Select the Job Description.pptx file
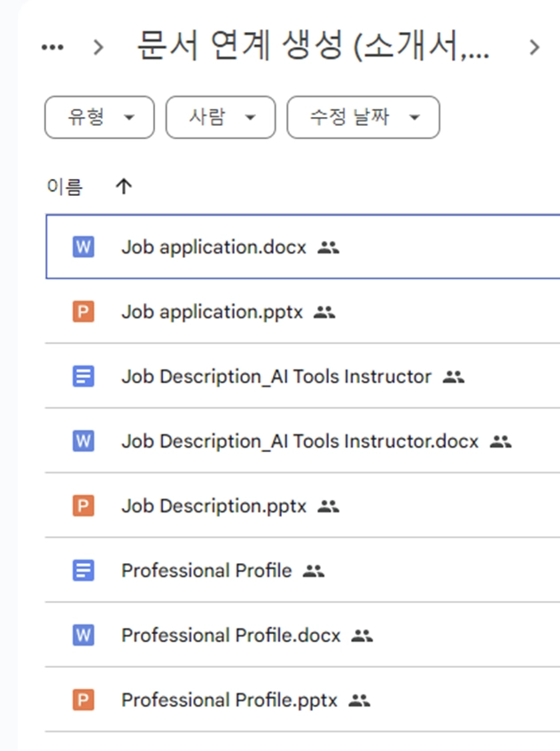 (x=214, y=506)
